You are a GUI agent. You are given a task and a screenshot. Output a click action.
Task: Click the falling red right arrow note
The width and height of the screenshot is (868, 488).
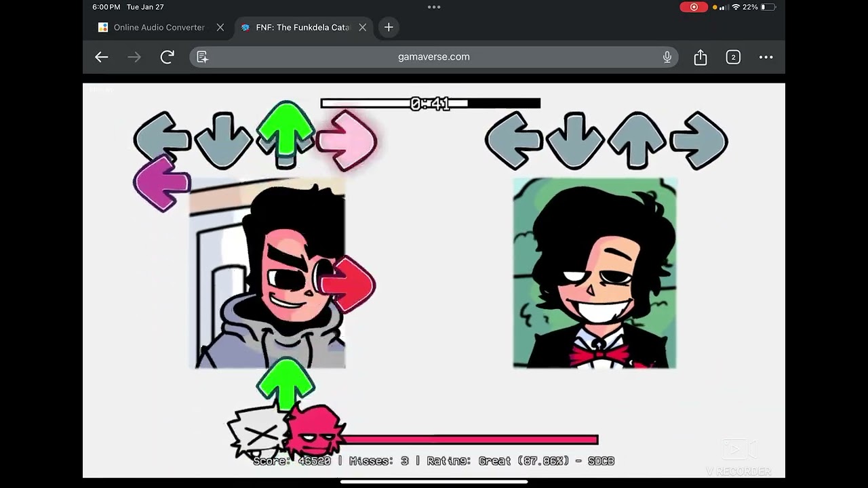click(347, 285)
